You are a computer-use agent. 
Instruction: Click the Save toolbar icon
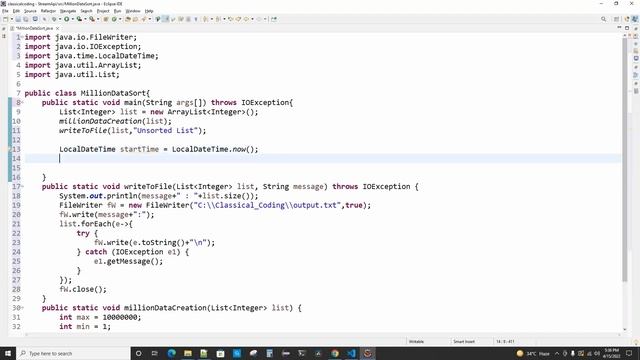coord(18,19)
